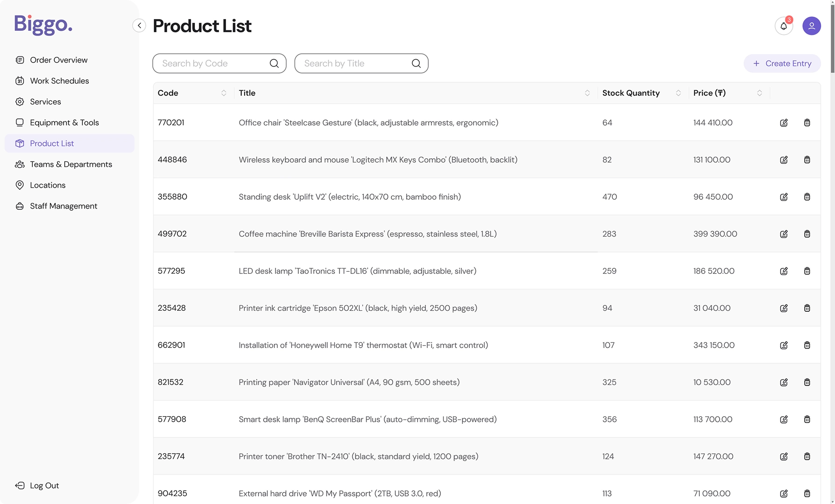Delete the Printing paper 'Navigator Universal' entry
Viewport: 835px width, 504px height.
[x=807, y=382]
